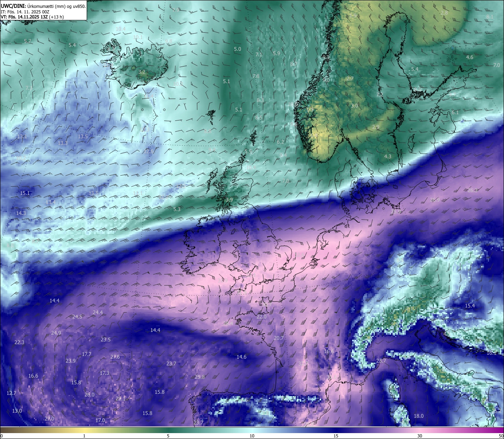Click the 24.5 value on the map

point(77,317)
